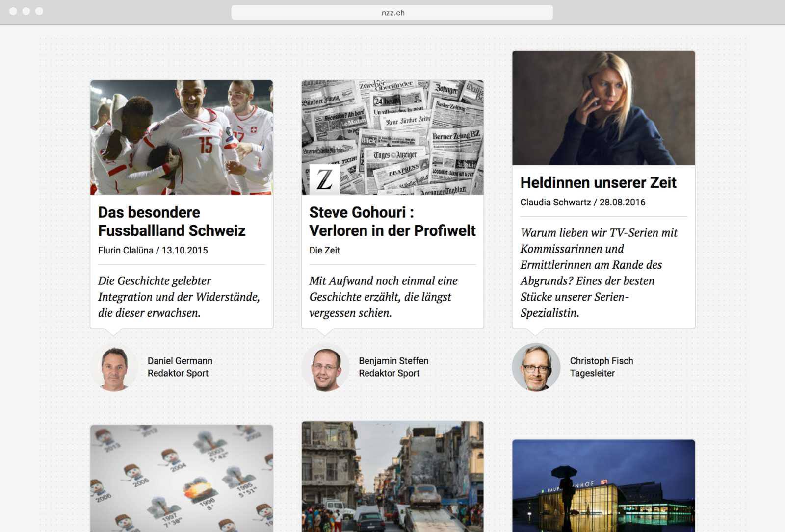Click the Z logo badge on newspaper image
Image resolution: width=785 pixels, height=532 pixels.
click(x=324, y=179)
